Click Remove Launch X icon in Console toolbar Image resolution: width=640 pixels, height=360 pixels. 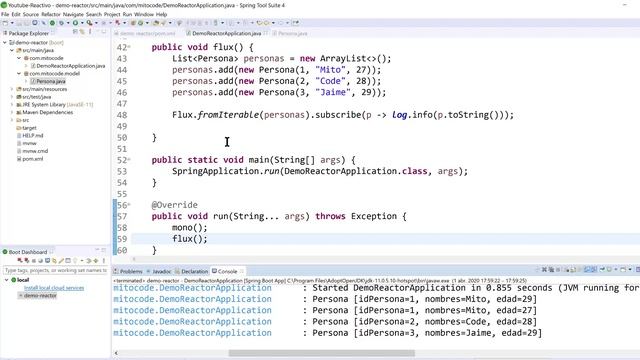(x=544, y=270)
